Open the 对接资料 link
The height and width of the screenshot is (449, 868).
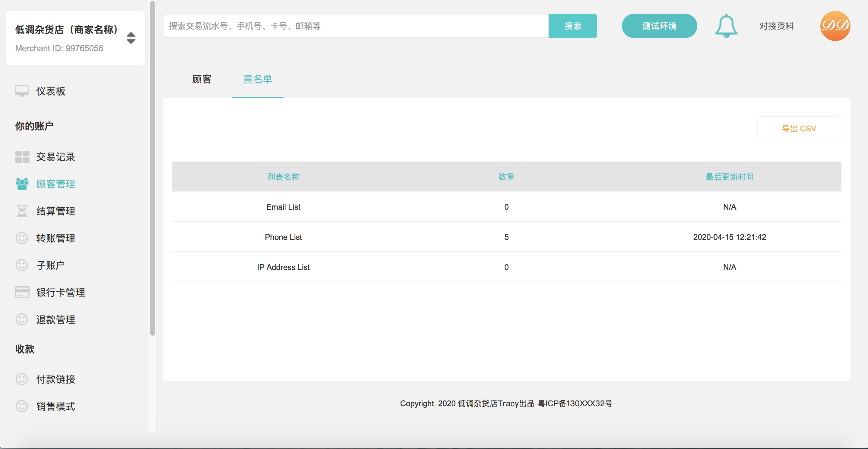(777, 26)
